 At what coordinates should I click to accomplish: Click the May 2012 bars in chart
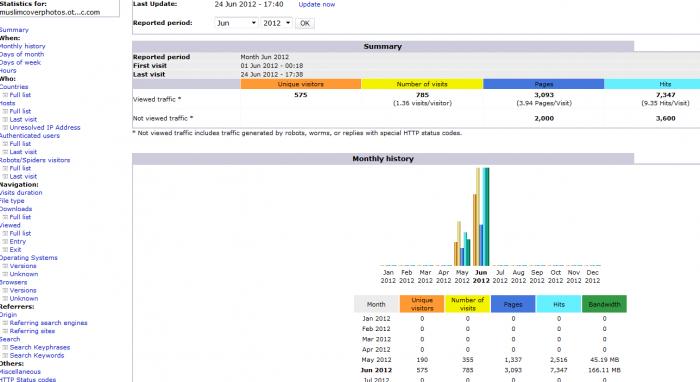(462, 244)
